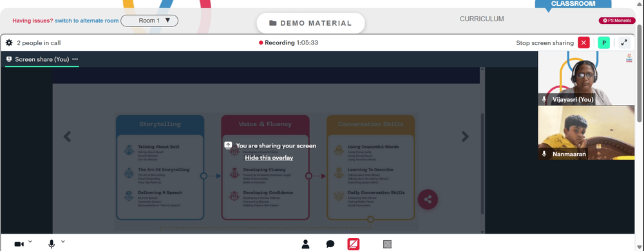Click the Storytelling card header
Screen dimensions: 644x251
(x=160, y=124)
